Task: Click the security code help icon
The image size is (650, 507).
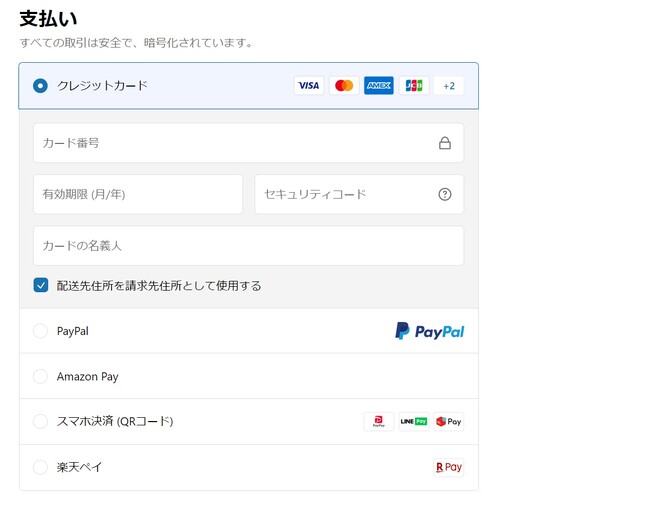Action: 445,194
